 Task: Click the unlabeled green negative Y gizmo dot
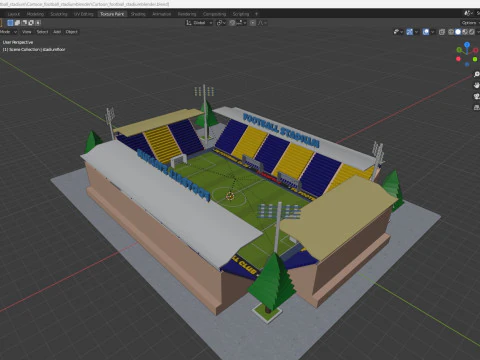[475, 59]
